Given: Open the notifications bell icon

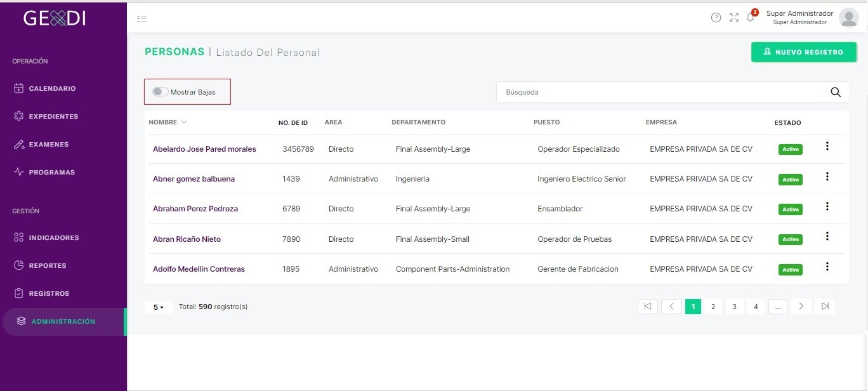Looking at the screenshot, I should click(x=751, y=17).
